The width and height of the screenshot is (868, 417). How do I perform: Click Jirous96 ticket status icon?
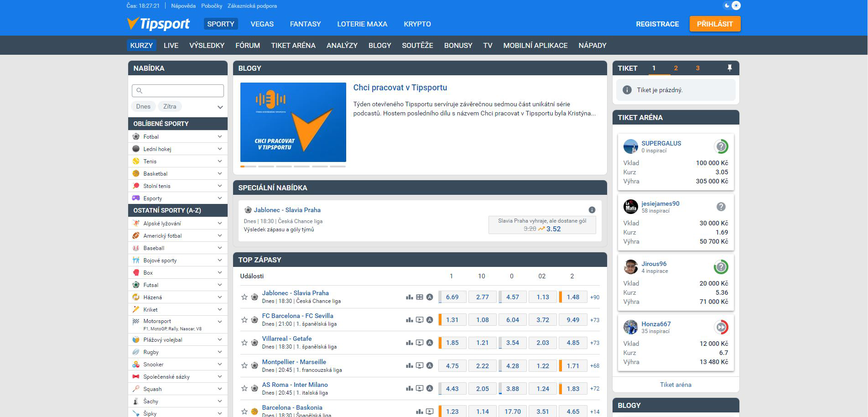coord(721,267)
